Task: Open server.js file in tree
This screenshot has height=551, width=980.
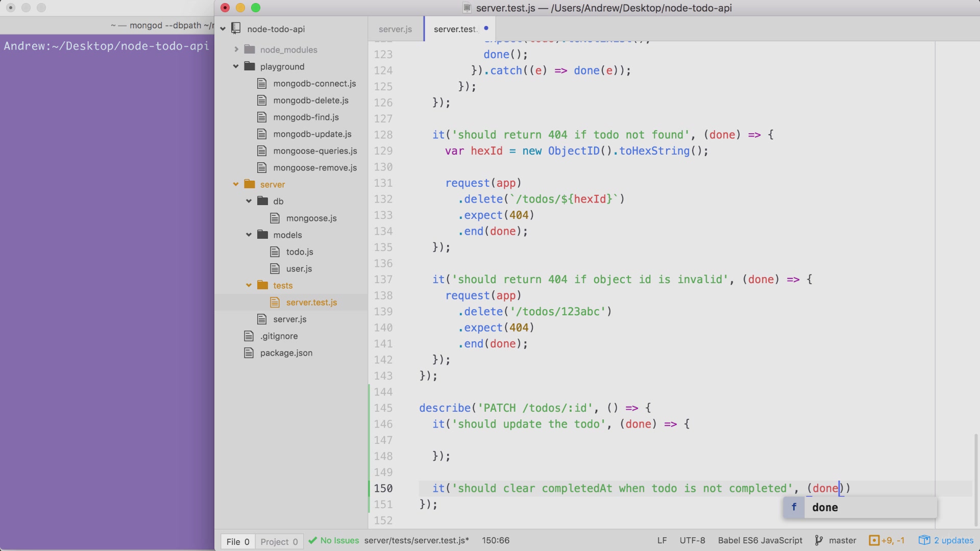Action: point(289,319)
